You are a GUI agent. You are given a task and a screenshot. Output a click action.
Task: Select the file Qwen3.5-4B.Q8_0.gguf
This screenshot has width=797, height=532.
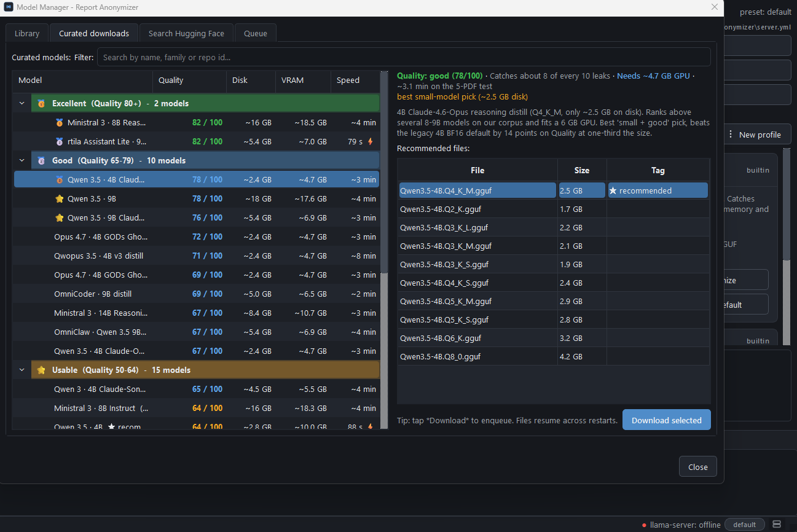[x=477, y=356]
